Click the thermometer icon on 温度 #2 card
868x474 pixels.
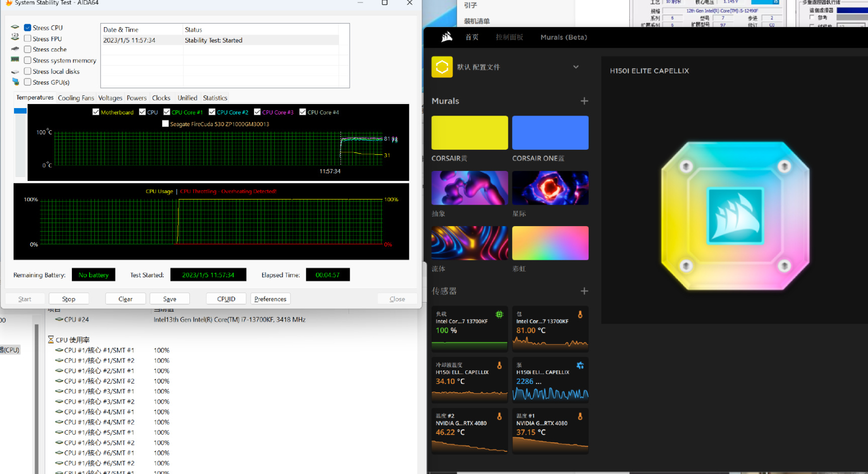pyautogui.click(x=499, y=416)
